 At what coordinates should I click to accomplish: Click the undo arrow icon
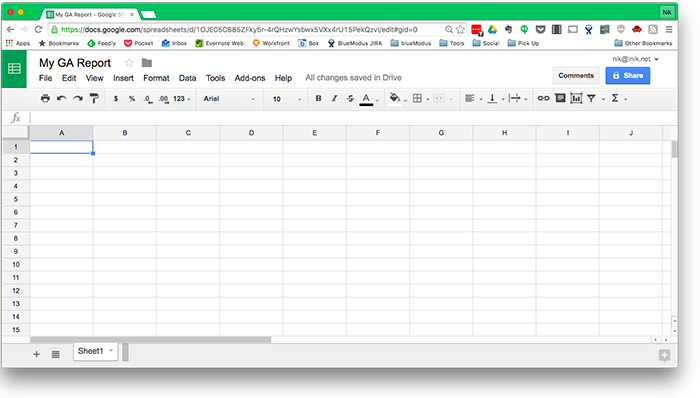[x=62, y=99]
